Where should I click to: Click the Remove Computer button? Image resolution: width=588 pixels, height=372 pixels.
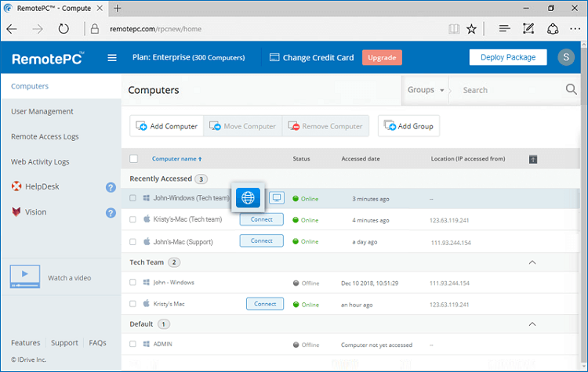click(x=325, y=126)
